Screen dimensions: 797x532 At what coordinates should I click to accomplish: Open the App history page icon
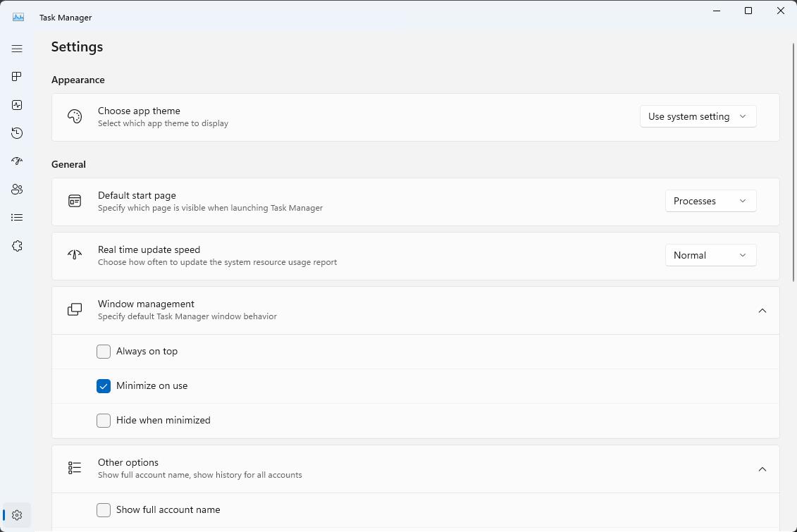click(x=17, y=133)
